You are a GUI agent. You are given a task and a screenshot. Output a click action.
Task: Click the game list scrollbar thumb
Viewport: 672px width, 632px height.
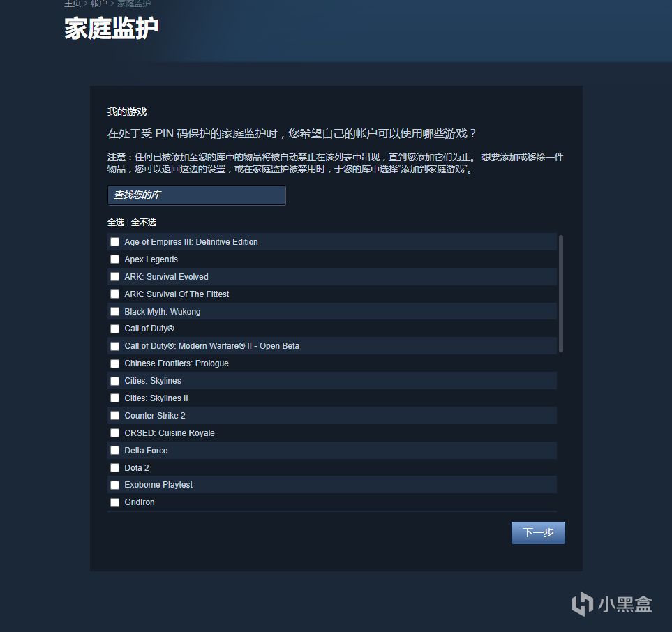[560, 294]
